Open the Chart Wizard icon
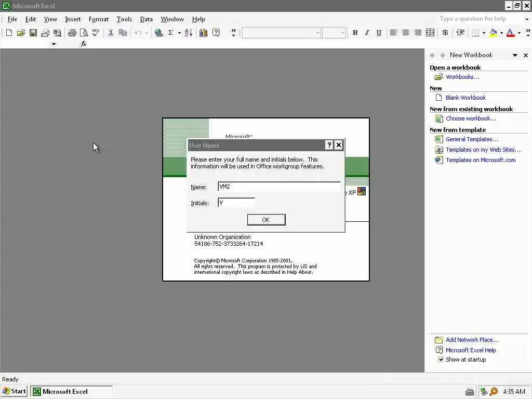This screenshot has height=399, width=532. (204, 33)
